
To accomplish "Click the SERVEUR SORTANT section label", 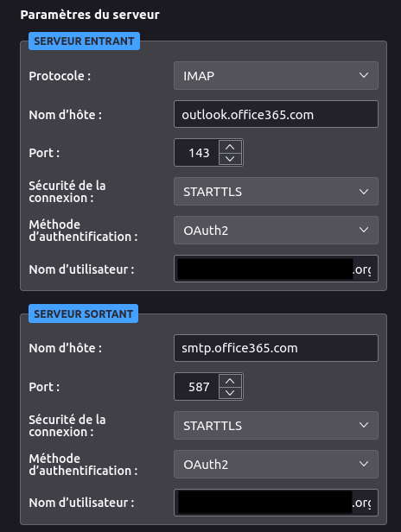I will tap(83, 313).
